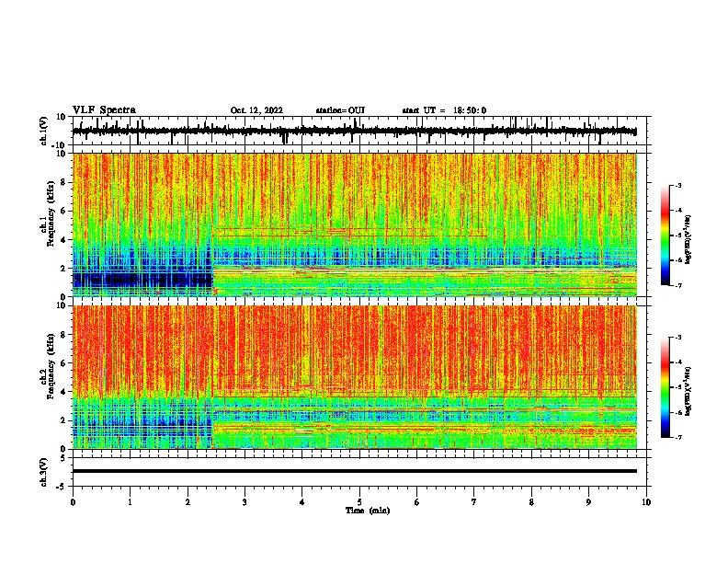Select the date text "Oct. 12, 2022"
This screenshot has width=728, height=563.
tap(256, 110)
